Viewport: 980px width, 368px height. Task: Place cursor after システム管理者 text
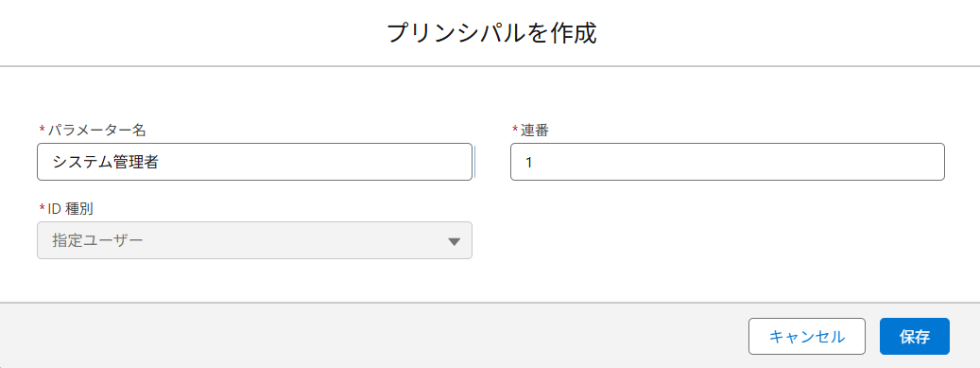pyautogui.click(x=160, y=162)
